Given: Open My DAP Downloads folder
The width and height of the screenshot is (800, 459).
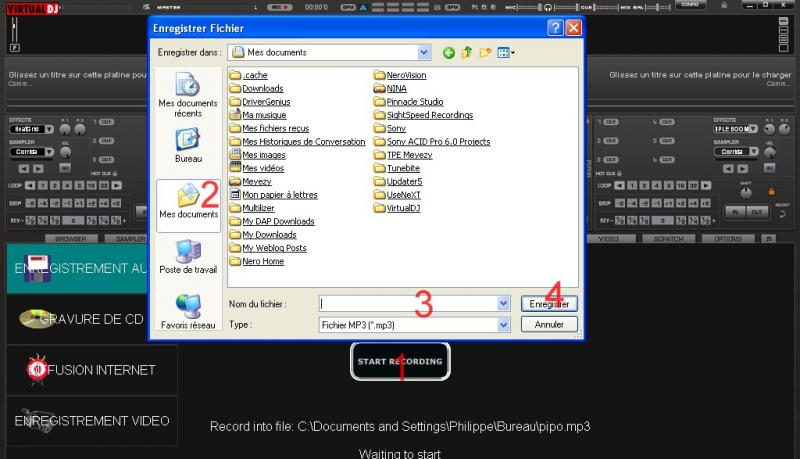Looking at the screenshot, I should (x=272, y=221).
